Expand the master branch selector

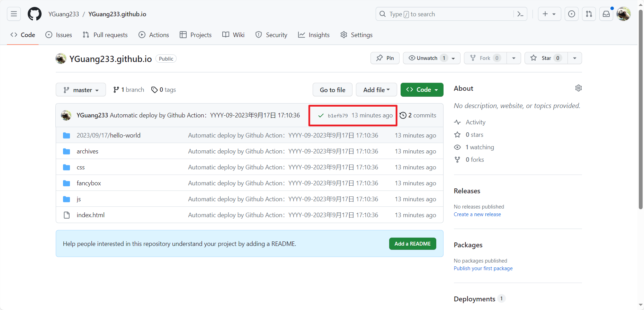click(81, 90)
